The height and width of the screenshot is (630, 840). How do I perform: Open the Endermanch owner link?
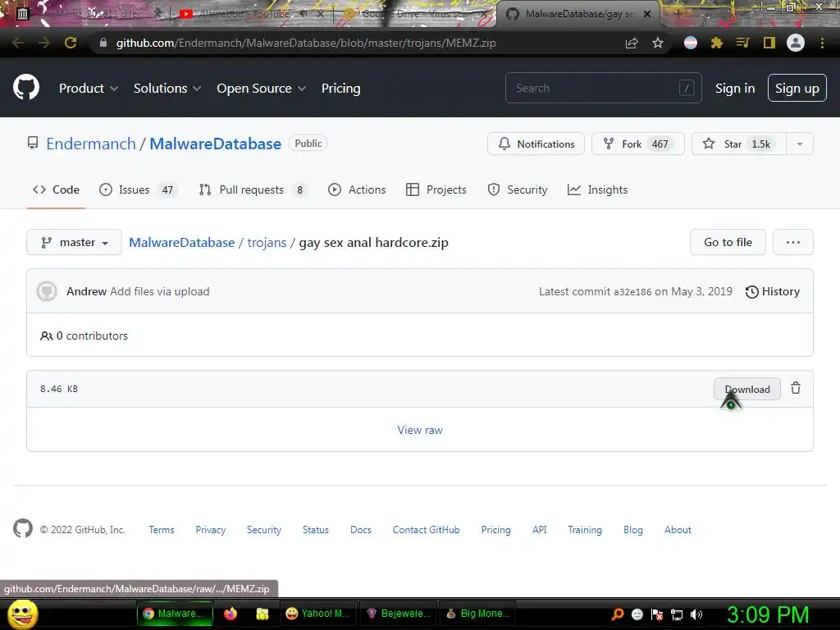[90, 144]
